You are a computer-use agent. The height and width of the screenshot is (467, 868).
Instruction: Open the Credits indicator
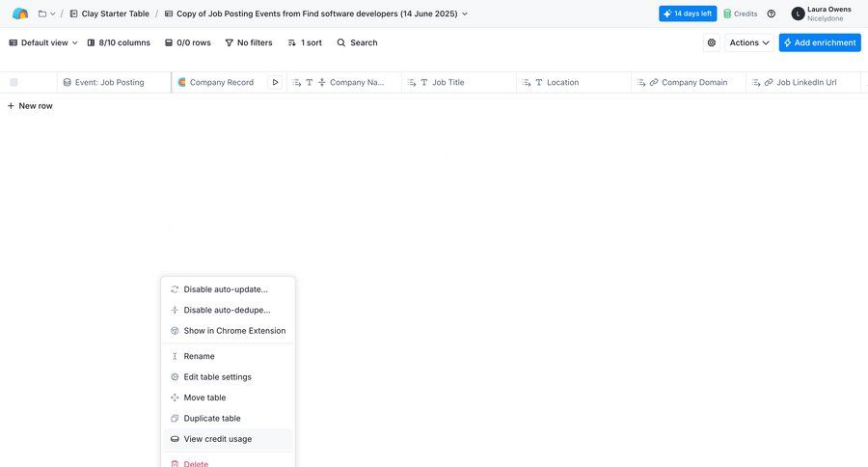(x=740, y=14)
